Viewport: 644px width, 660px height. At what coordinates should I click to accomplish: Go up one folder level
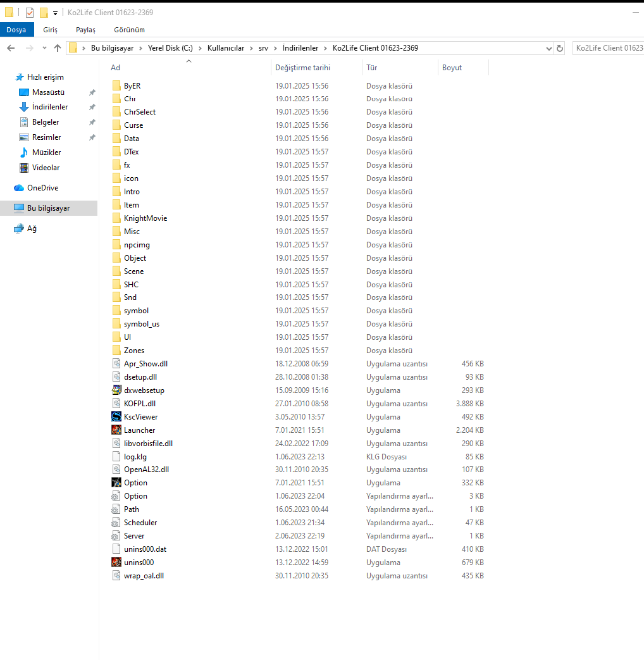[x=58, y=48]
